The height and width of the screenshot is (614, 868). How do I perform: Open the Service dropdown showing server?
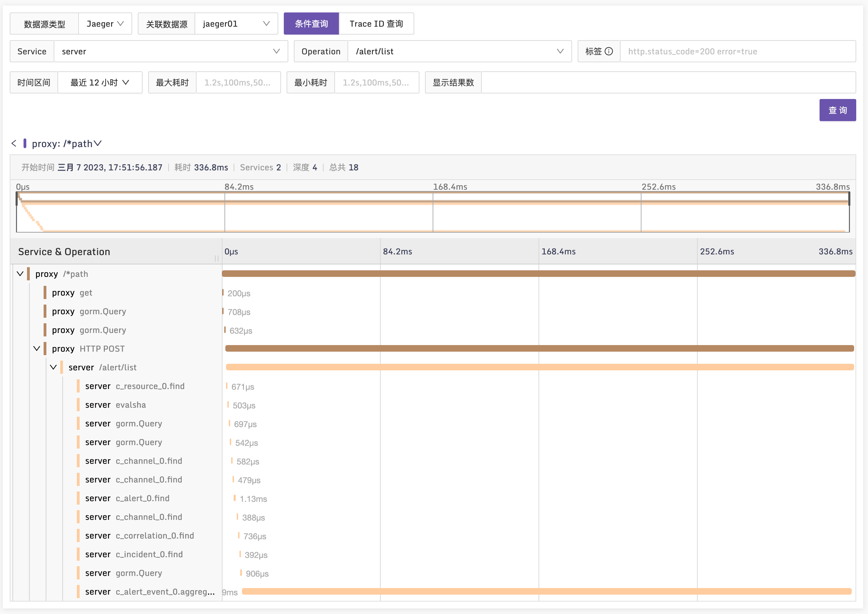point(171,52)
